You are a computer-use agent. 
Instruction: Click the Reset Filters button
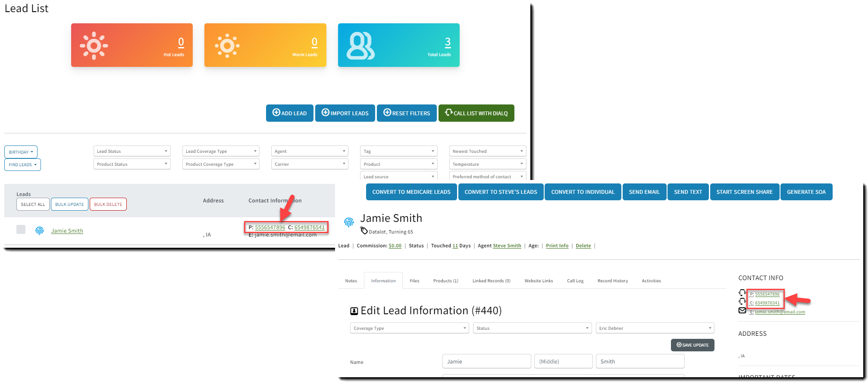tap(407, 113)
